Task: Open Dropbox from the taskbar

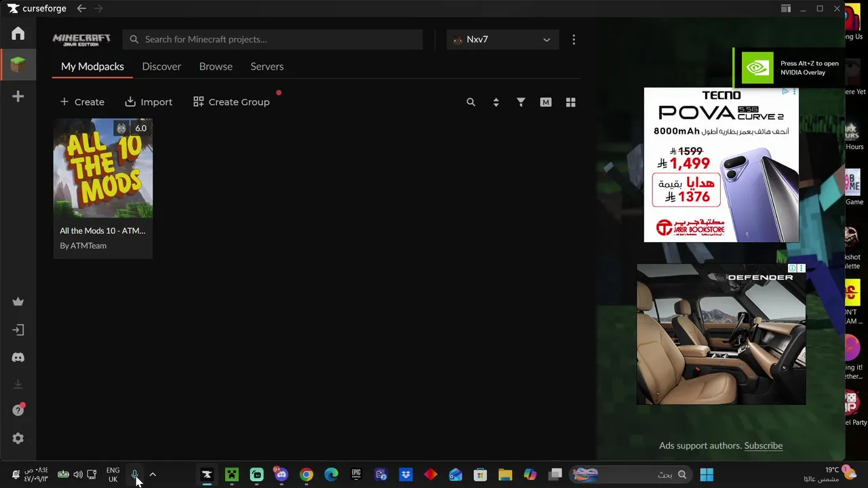Action: click(406, 474)
